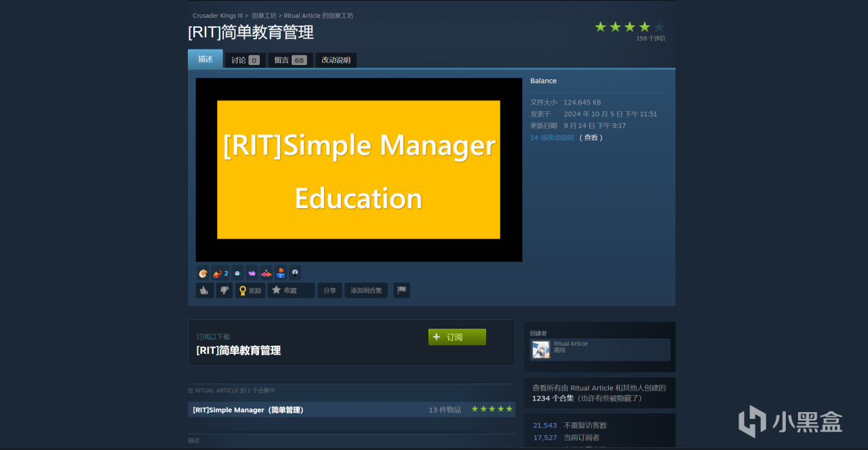Click 添加到合集 add to collection
This screenshot has width=868, height=450.
pyautogui.click(x=366, y=291)
